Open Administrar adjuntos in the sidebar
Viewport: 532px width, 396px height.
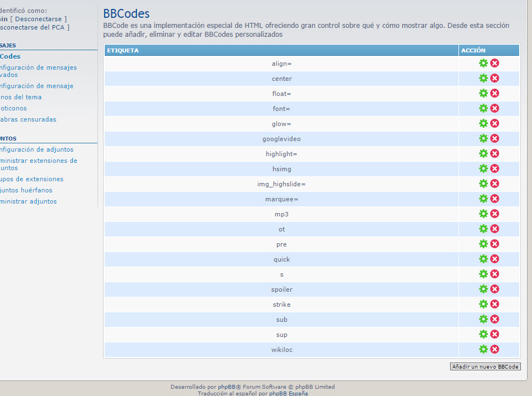click(28, 201)
